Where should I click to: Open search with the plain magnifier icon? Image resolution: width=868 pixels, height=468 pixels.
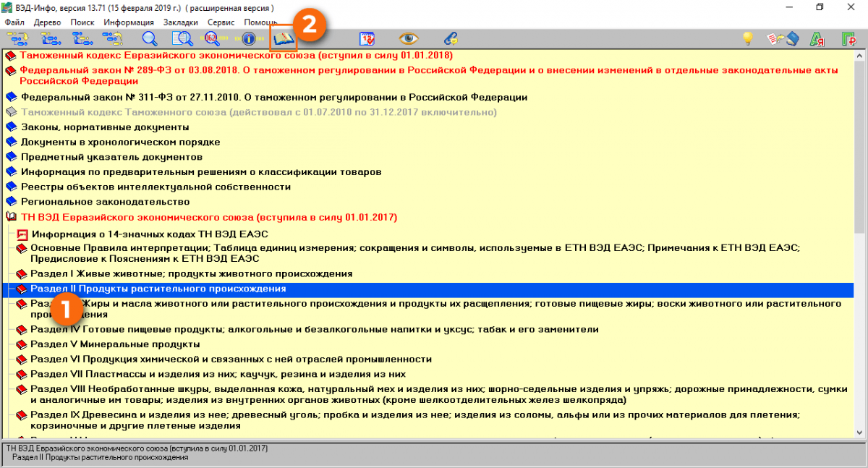click(x=150, y=39)
